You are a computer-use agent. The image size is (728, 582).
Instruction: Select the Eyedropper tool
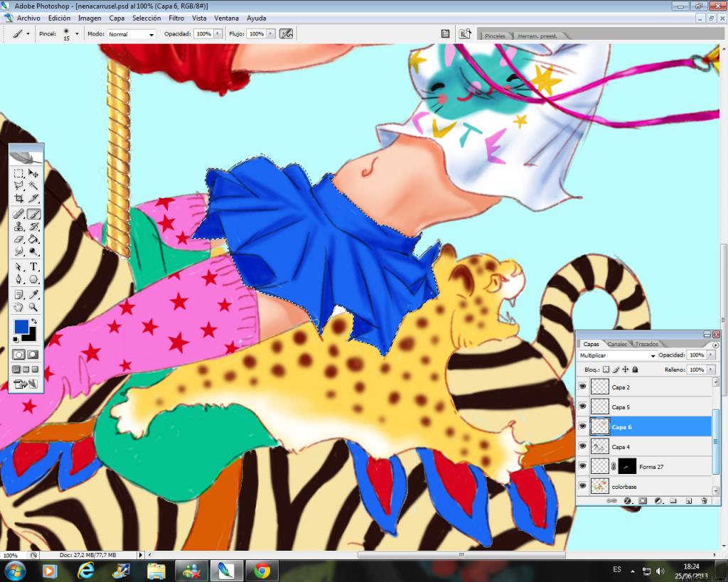coord(33,295)
